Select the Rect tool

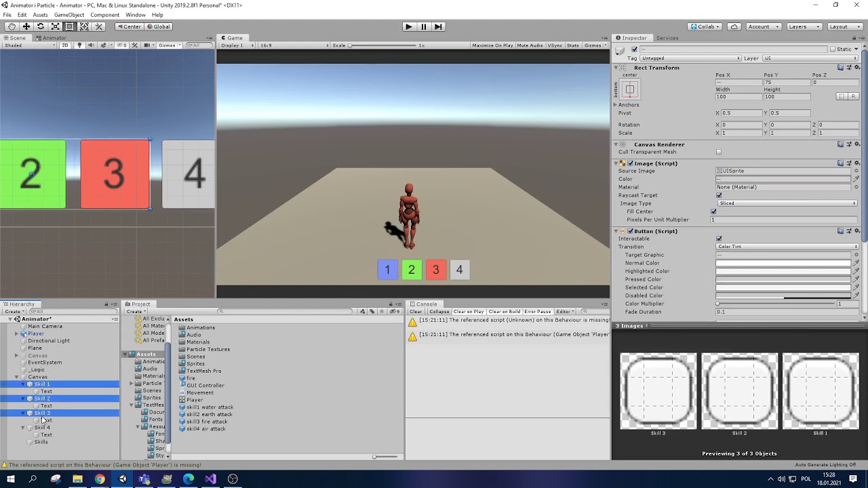pos(69,26)
